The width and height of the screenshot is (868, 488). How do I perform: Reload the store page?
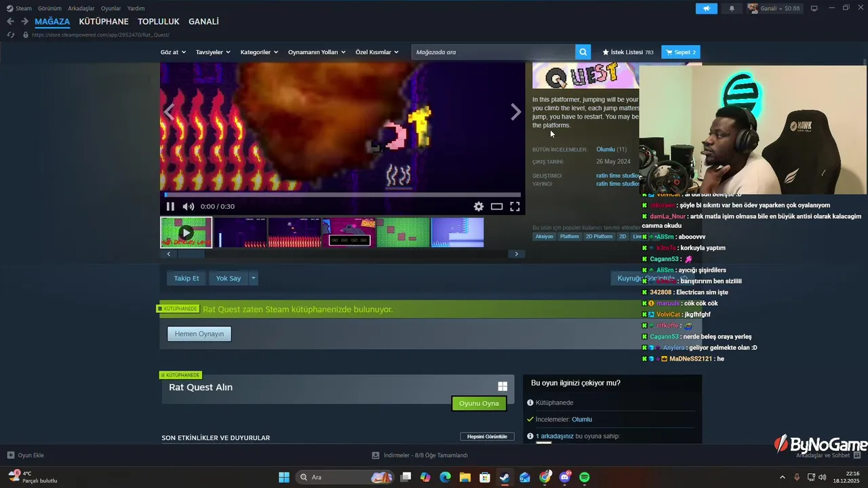[11, 35]
